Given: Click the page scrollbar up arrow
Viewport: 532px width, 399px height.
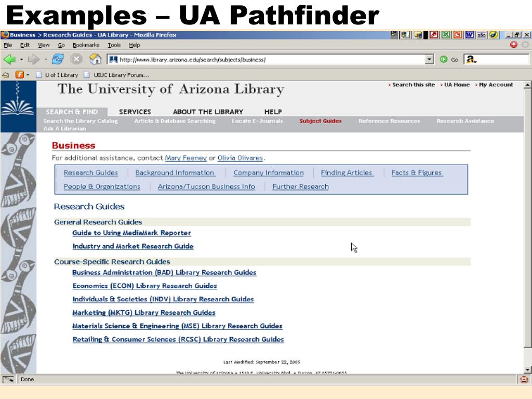Looking at the screenshot, I should [527, 85].
